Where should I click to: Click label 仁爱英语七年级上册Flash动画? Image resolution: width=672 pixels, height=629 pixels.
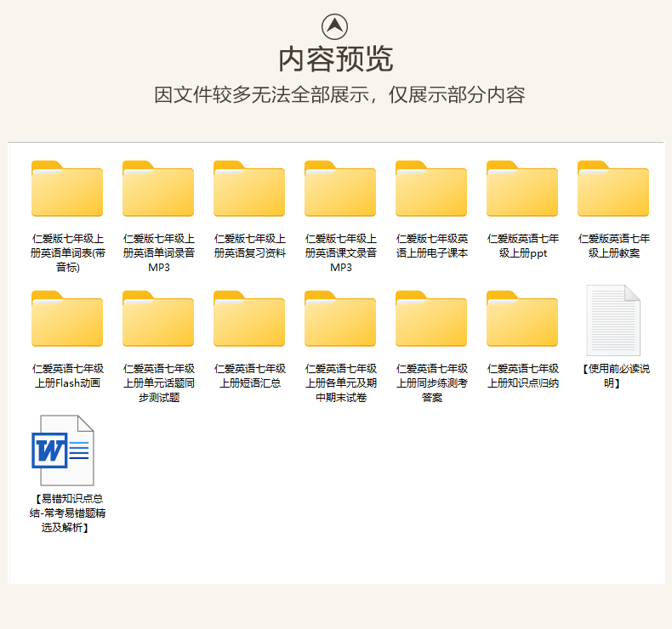(x=68, y=376)
